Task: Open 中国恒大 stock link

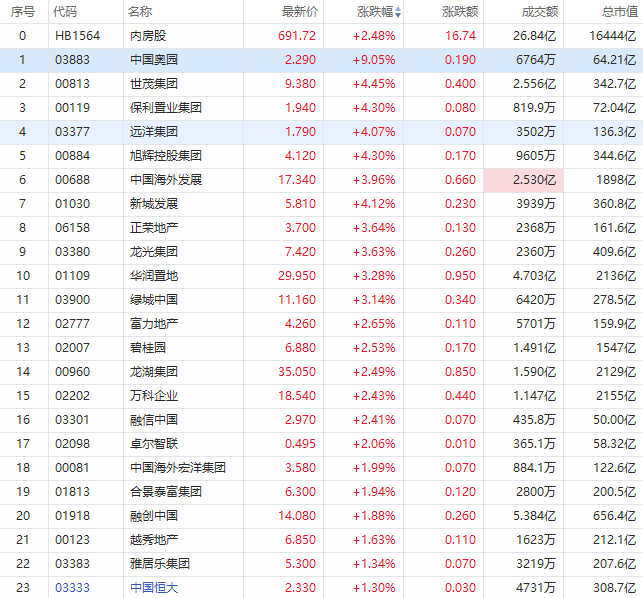Action: [x=154, y=588]
